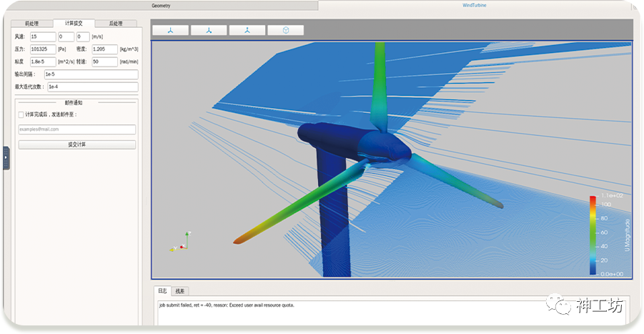Image resolution: width=644 pixels, height=334 pixels.
Task: Click the 最大迭代次数 field showing 1e-4
Action: coord(93,87)
